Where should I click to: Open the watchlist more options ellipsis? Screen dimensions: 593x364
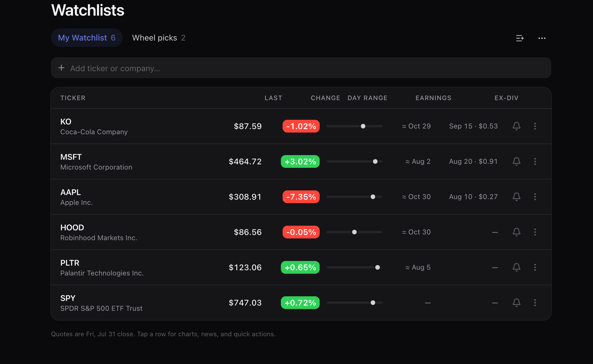tap(542, 38)
